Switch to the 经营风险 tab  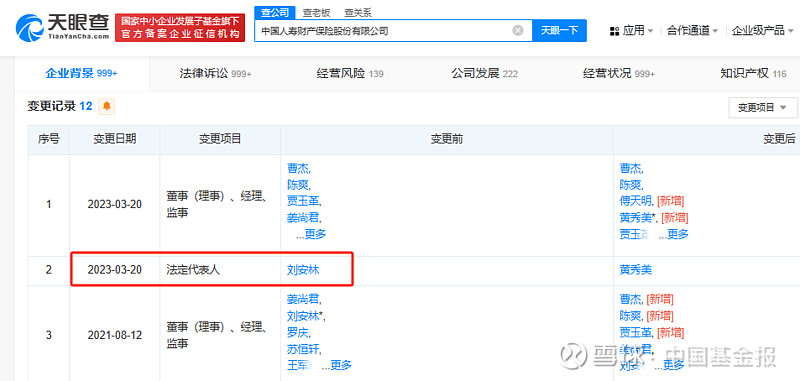pyautogui.click(x=349, y=73)
